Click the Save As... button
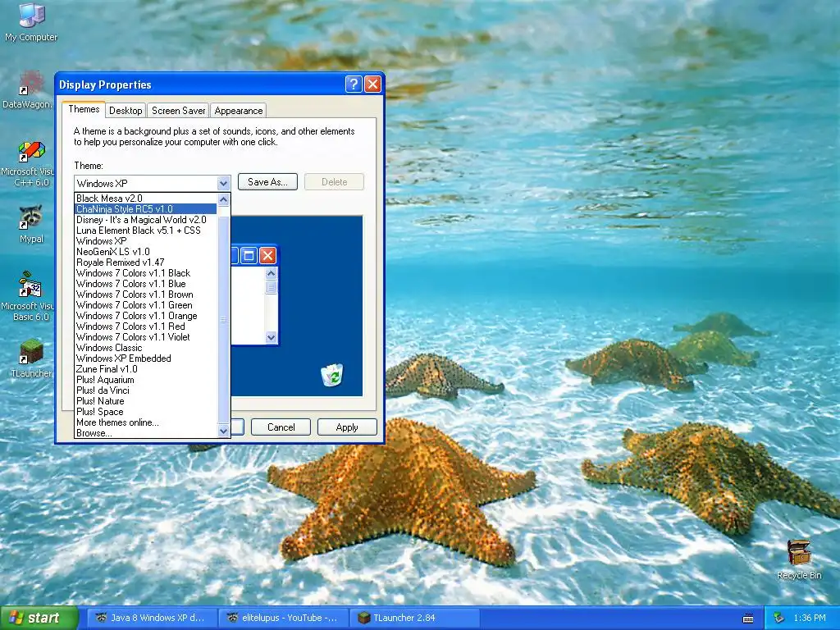 pyautogui.click(x=267, y=182)
